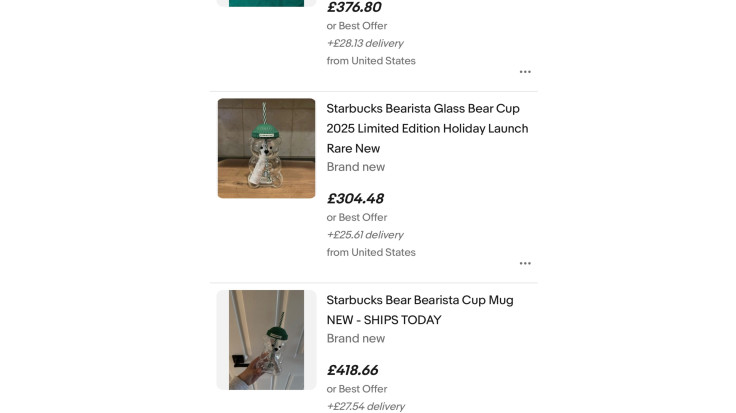Click the £418.66 price
The width and height of the screenshot is (736, 413).
point(355,371)
